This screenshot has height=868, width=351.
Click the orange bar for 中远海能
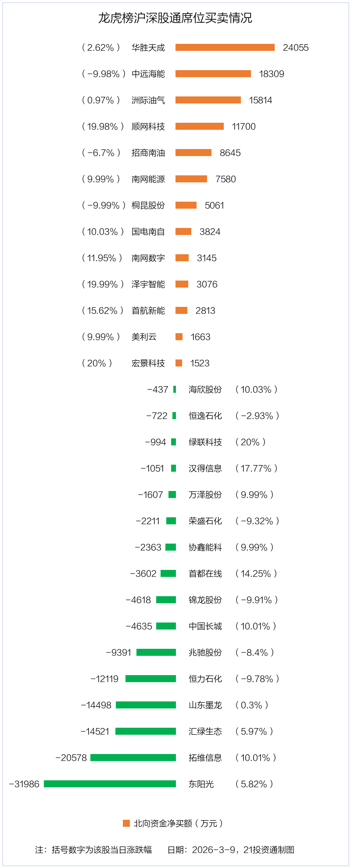pyautogui.click(x=213, y=74)
